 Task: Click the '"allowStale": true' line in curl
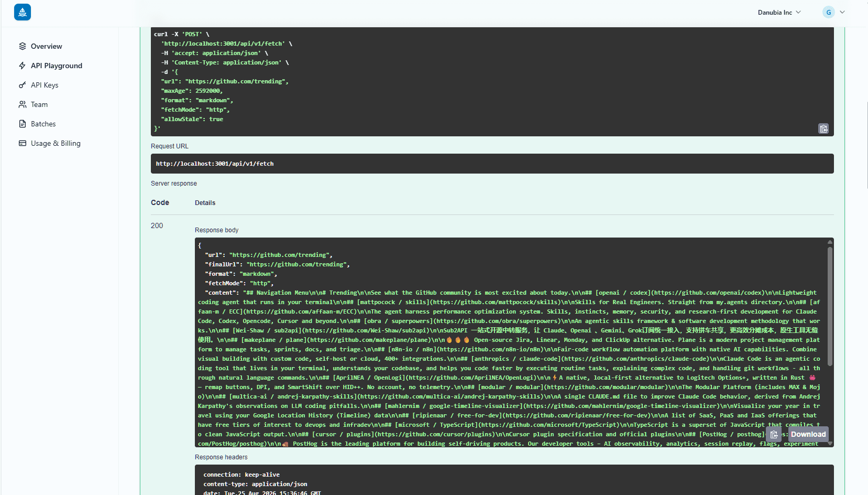click(x=192, y=119)
